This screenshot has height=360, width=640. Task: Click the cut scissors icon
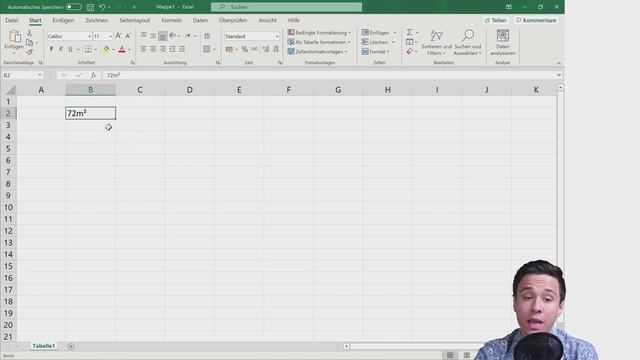pyautogui.click(x=29, y=33)
